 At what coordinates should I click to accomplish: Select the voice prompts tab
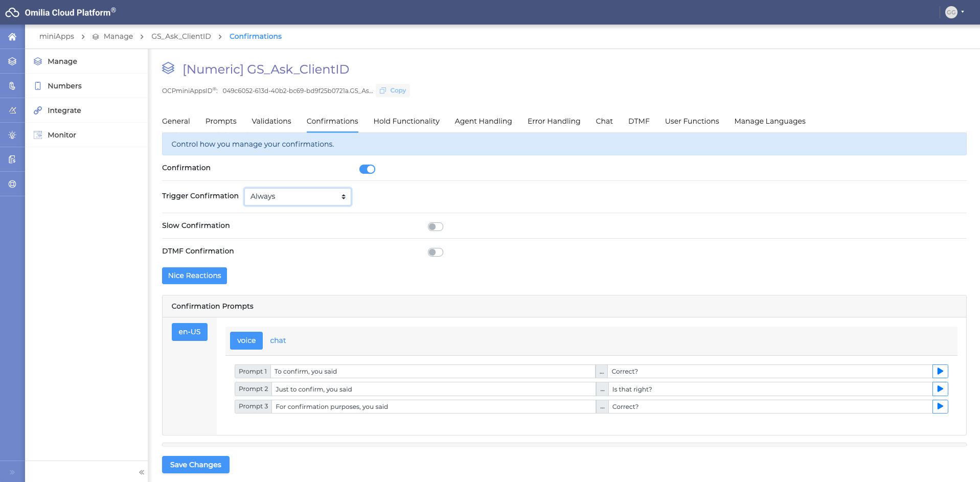point(246,340)
